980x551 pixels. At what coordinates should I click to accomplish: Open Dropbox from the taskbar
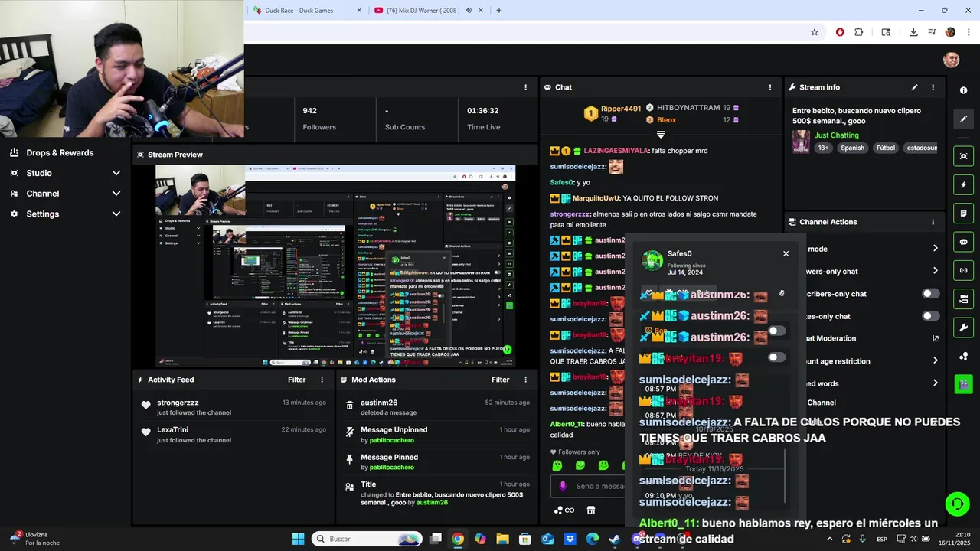pos(570,539)
